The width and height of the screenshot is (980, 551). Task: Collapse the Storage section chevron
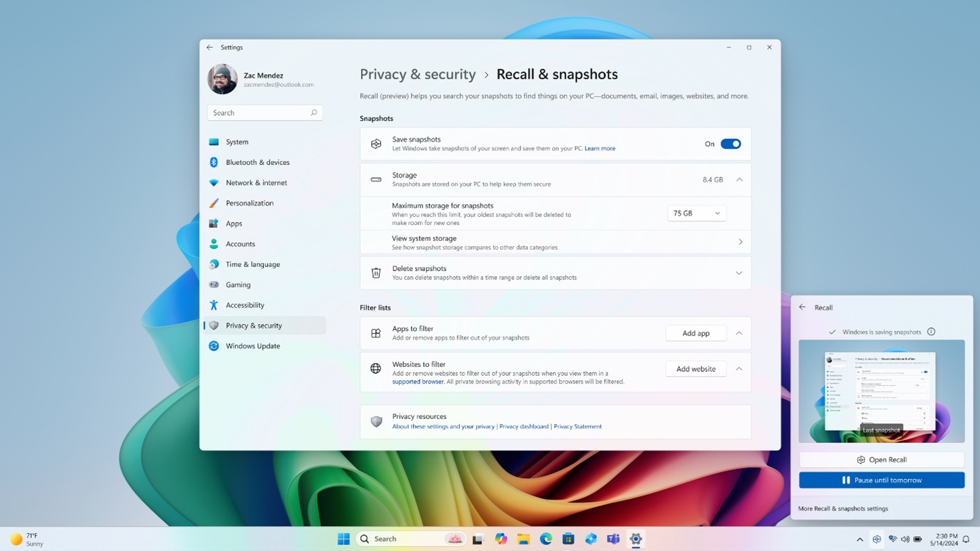pyautogui.click(x=739, y=179)
